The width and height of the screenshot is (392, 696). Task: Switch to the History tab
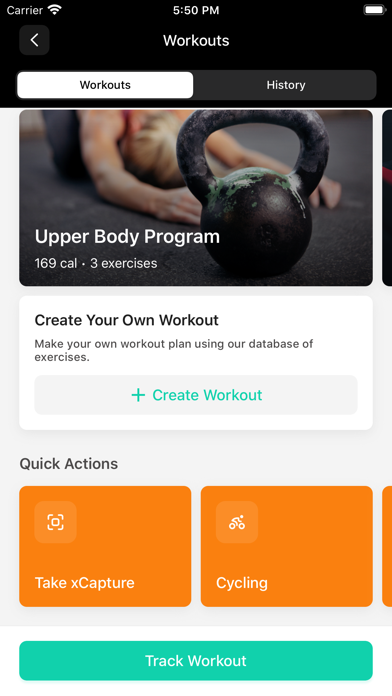285,85
